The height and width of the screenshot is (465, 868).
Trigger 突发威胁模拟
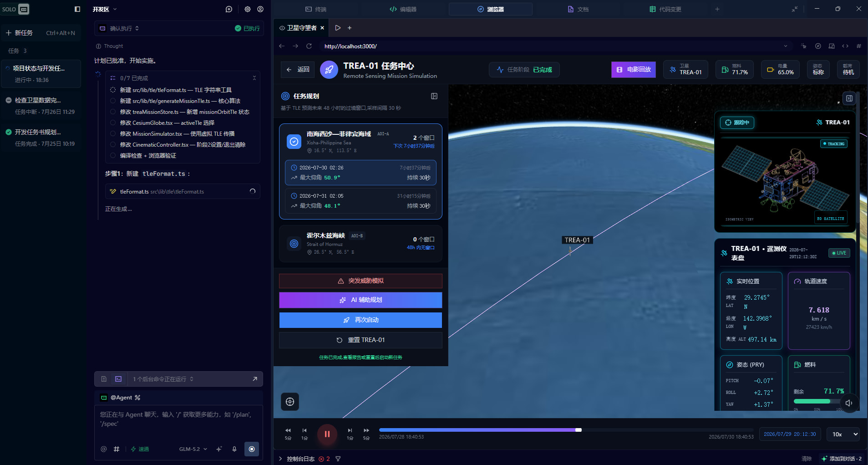[x=360, y=281]
